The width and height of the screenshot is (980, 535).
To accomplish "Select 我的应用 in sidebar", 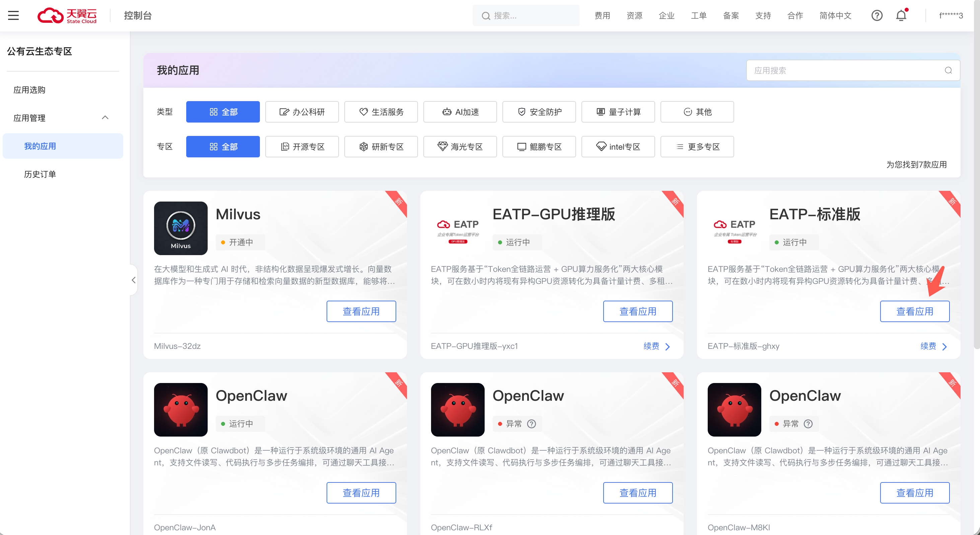I will click(63, 146).
